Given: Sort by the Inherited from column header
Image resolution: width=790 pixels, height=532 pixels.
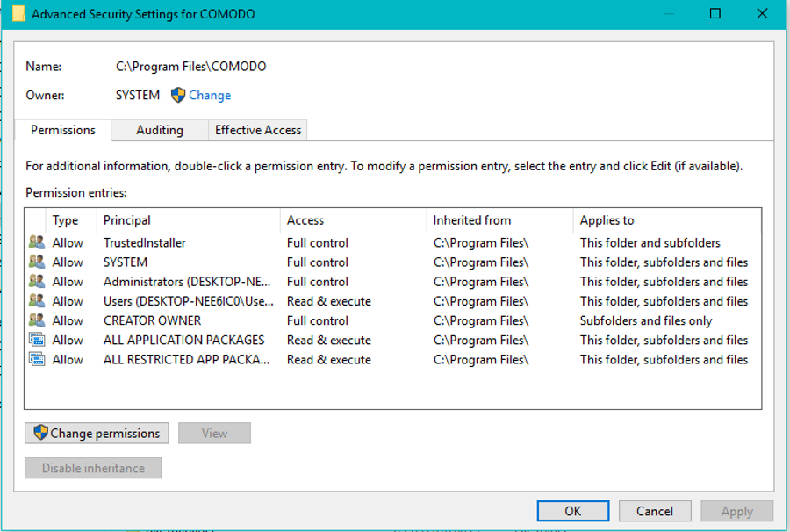Looking at the screenshot, I should point(499,220).
